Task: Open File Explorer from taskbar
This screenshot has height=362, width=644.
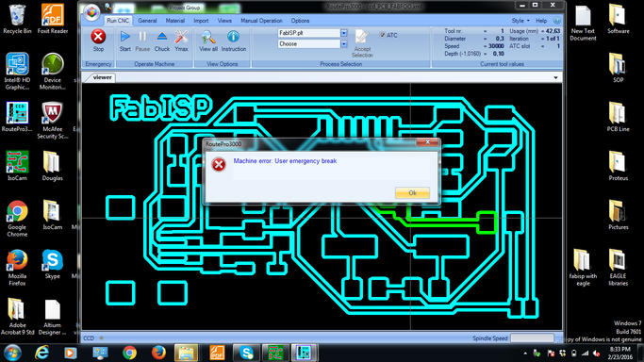Action: [x=186, y=353]
